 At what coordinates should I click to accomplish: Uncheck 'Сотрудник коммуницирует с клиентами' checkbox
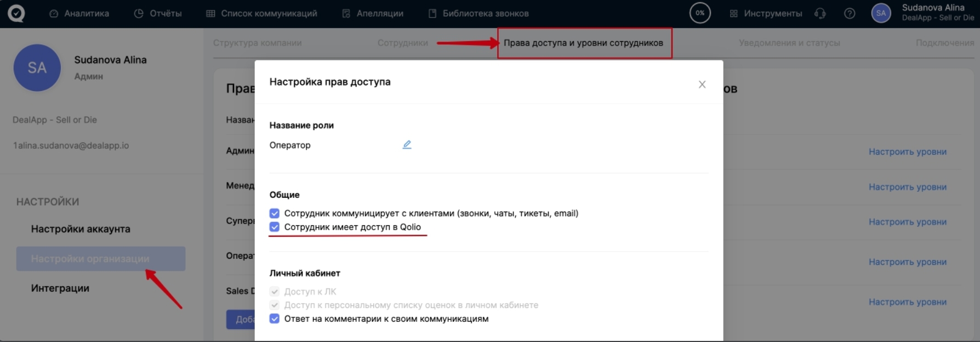point(275,213)
